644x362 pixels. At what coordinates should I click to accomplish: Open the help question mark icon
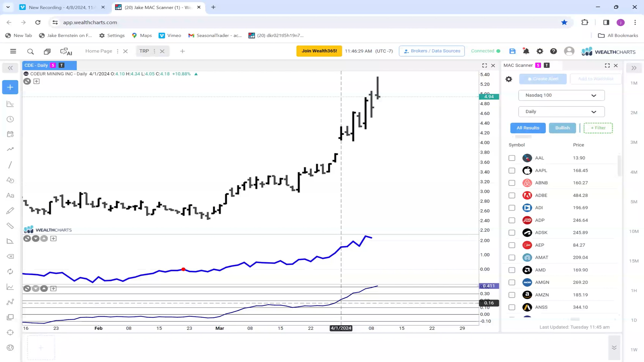tap(553, 51)
